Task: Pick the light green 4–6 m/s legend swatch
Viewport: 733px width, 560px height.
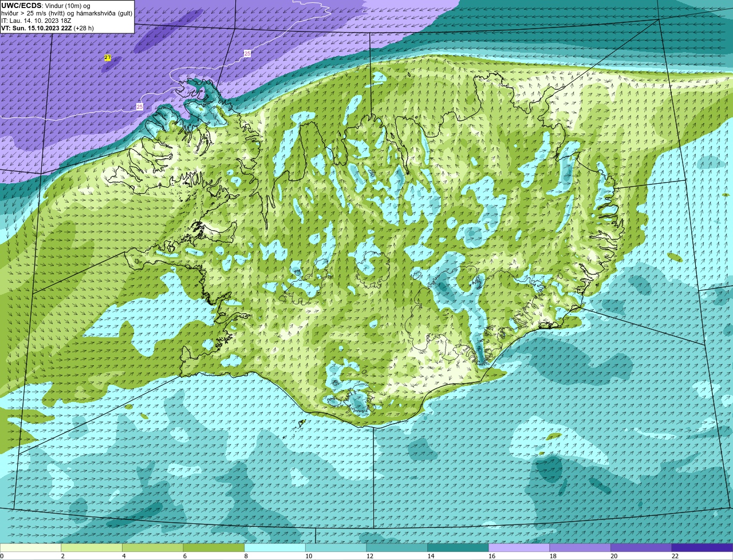Action: (x=153, y=547)
